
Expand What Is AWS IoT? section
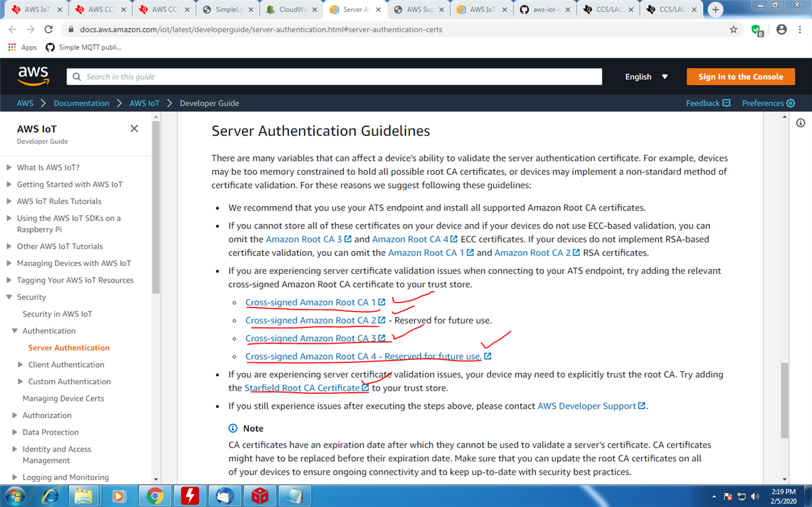click(x=9, y=168)
